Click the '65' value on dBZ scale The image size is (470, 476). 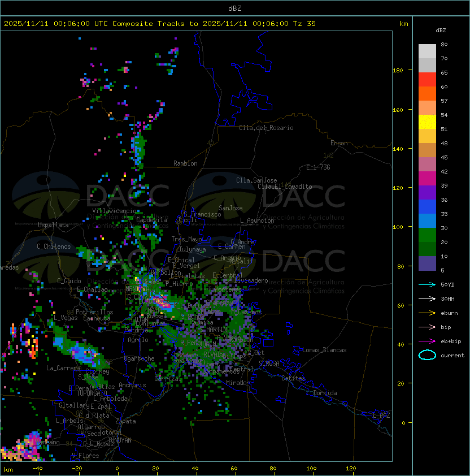tap(444, 73)
